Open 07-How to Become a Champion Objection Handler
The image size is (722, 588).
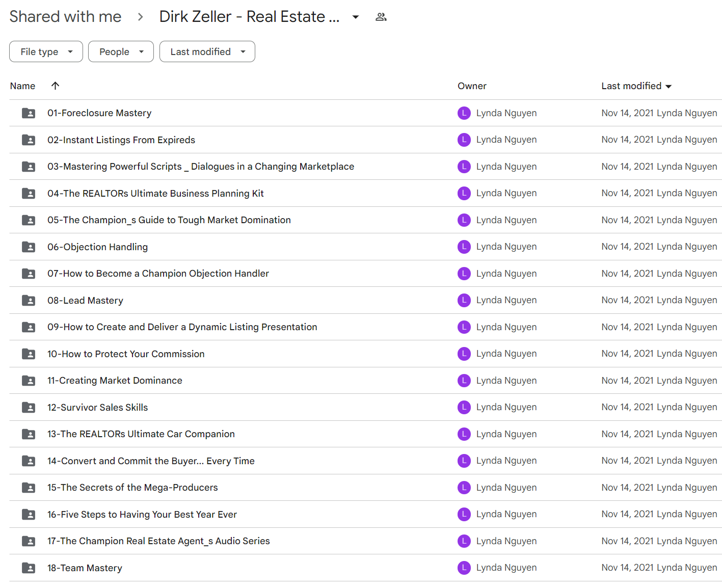tap(158, 274)
